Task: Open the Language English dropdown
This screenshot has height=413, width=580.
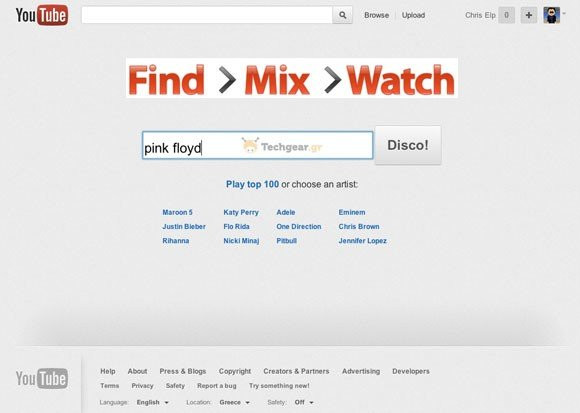Action: [x=152, y=402]
